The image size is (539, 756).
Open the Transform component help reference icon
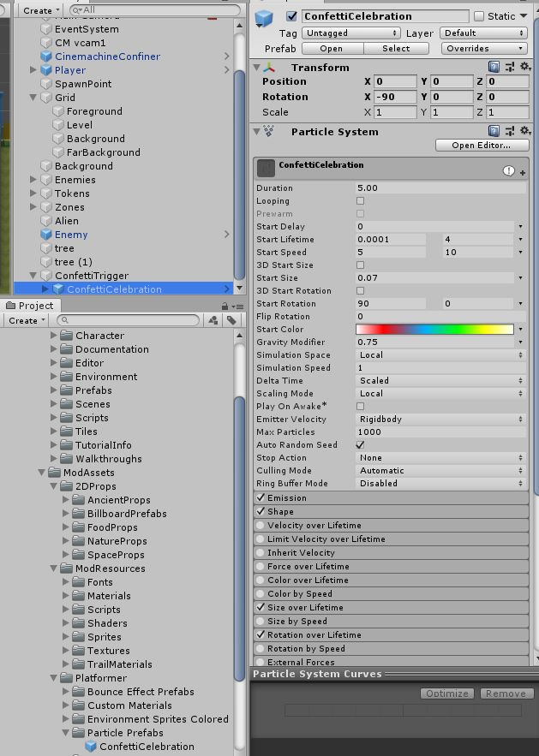pos(494,67)
